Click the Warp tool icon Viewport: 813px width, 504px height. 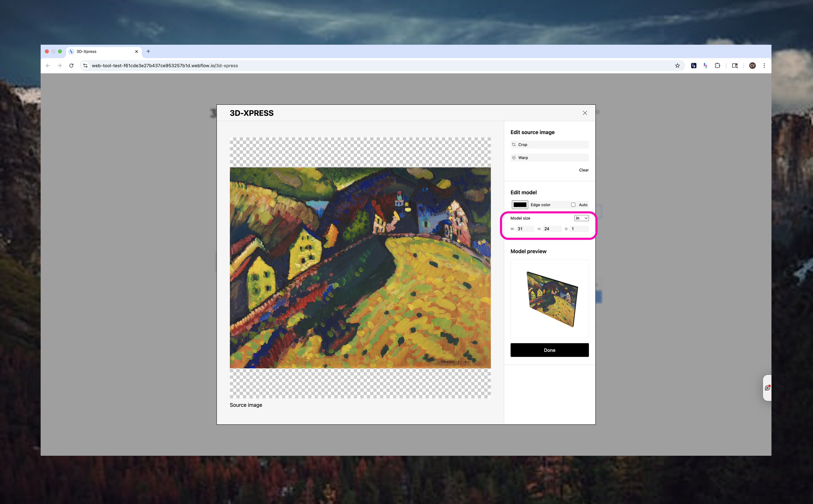514,157
